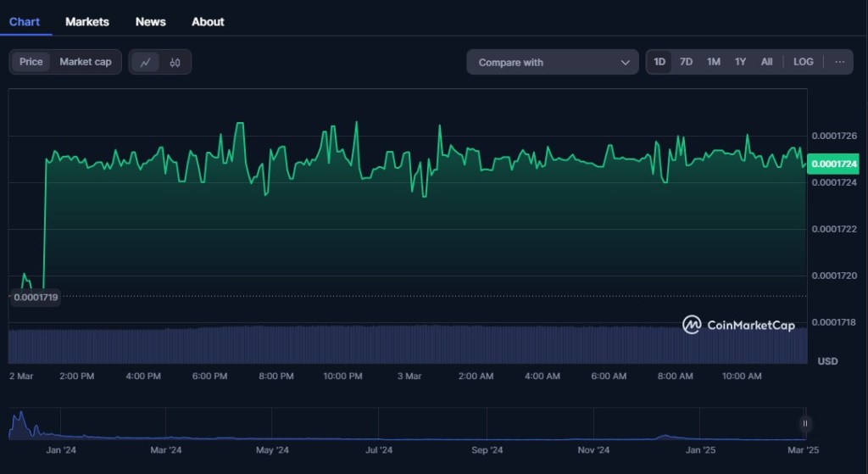
Task: Click the 6:00 PM time label
Action: (210, 376)
